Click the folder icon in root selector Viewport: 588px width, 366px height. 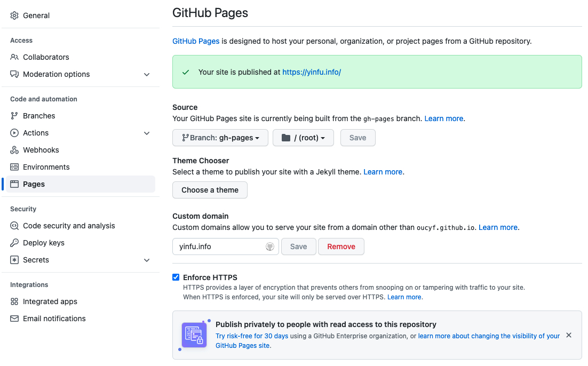point(286,138)
